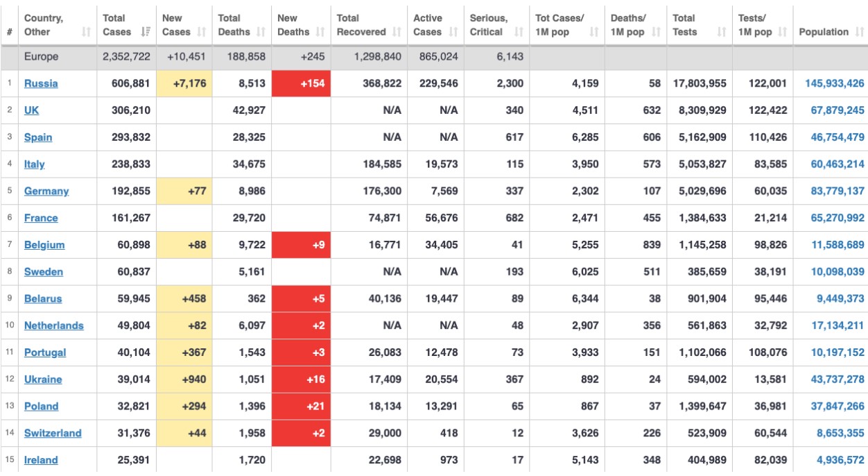868x476 pixels.
Task: Click sort icon for New Deaths column
Action: click(320, 32)
